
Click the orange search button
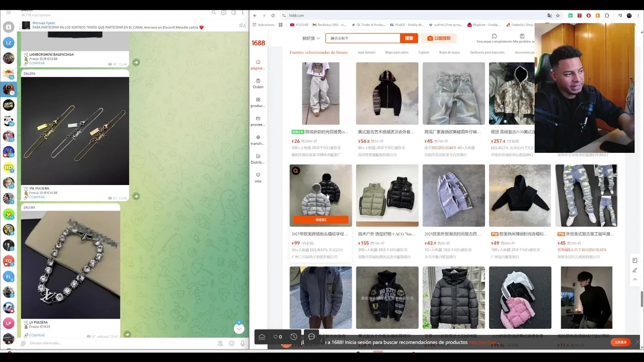click(x=409, y=38)
